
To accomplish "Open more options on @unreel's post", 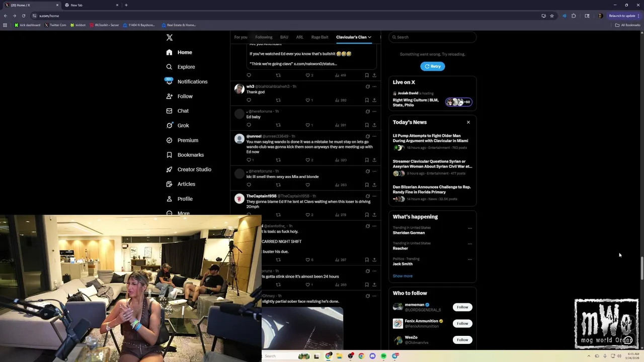I will [x=374, y=136].
